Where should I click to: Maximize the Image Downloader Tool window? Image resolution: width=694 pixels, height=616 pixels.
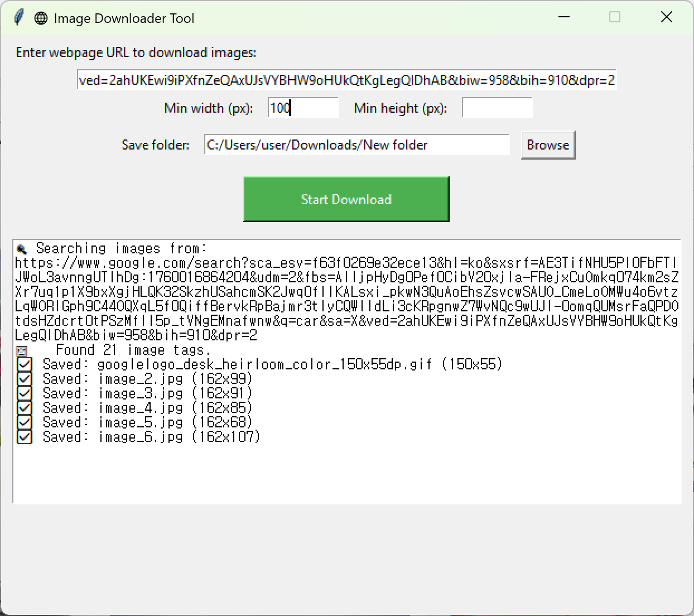pyautogui.click(x=615, y=17)
